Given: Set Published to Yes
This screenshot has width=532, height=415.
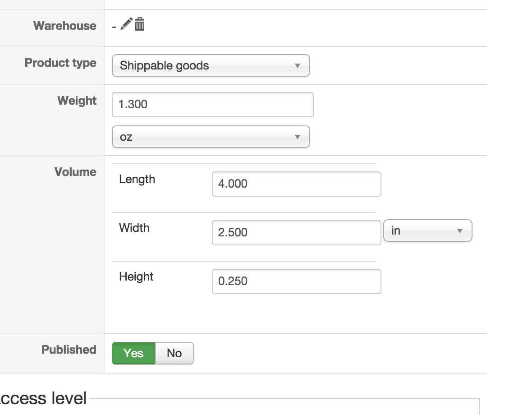Looking at the screenshot, I should (x=133, y=353).
